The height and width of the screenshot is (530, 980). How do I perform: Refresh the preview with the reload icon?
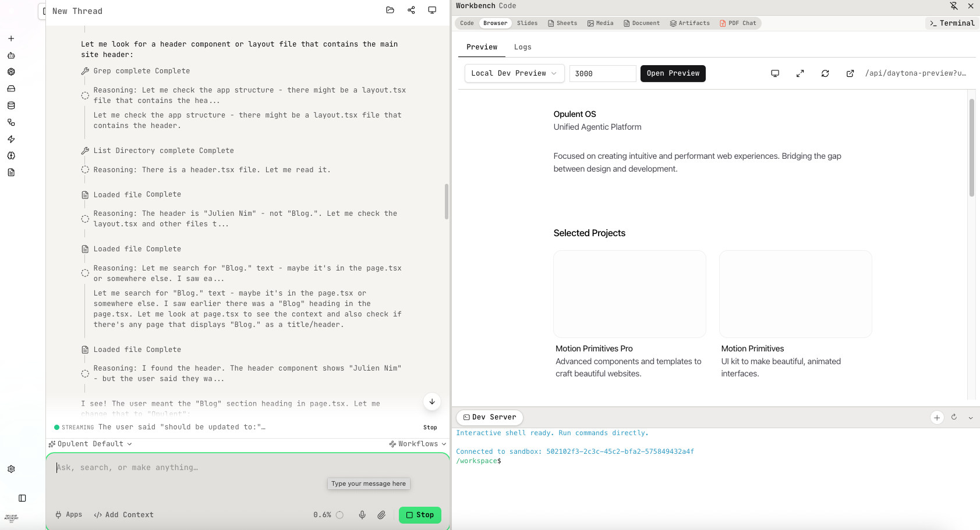(825, 73)
